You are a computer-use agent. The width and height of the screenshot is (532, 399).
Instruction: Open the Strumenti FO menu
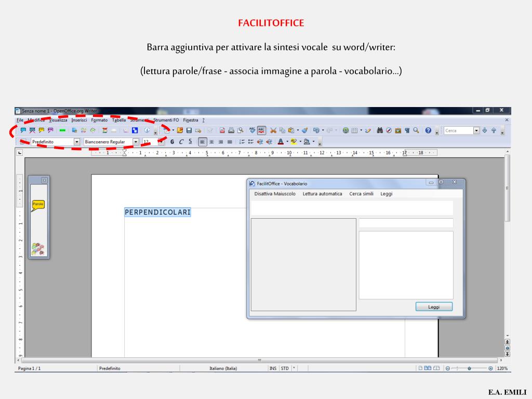166,120
